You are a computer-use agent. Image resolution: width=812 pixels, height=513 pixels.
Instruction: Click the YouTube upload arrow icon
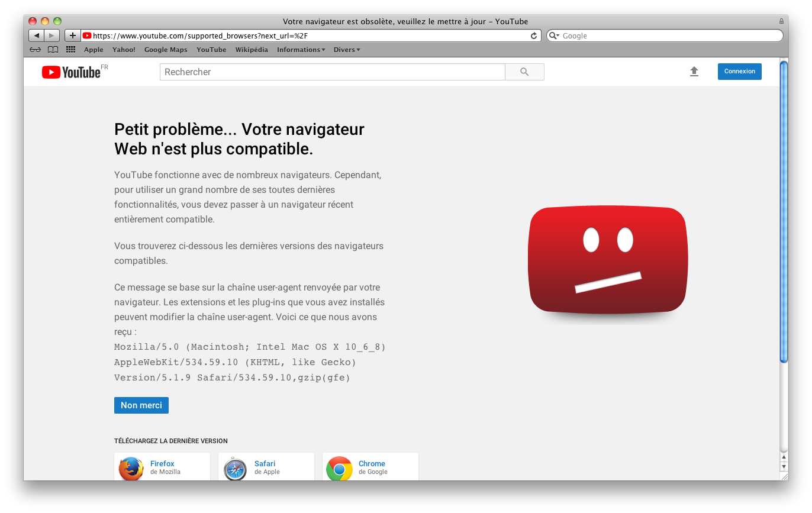pyautogui.click(x=694, y=72)
